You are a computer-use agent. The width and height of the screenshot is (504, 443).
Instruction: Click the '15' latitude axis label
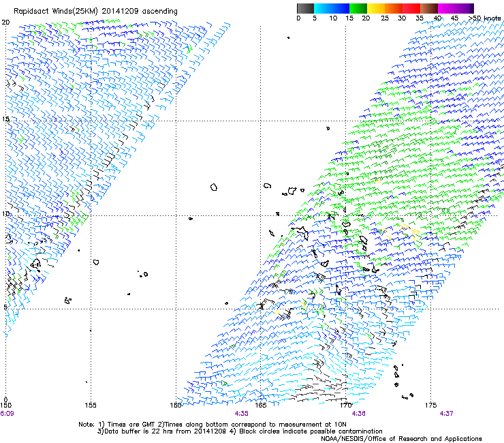[5, 119]
